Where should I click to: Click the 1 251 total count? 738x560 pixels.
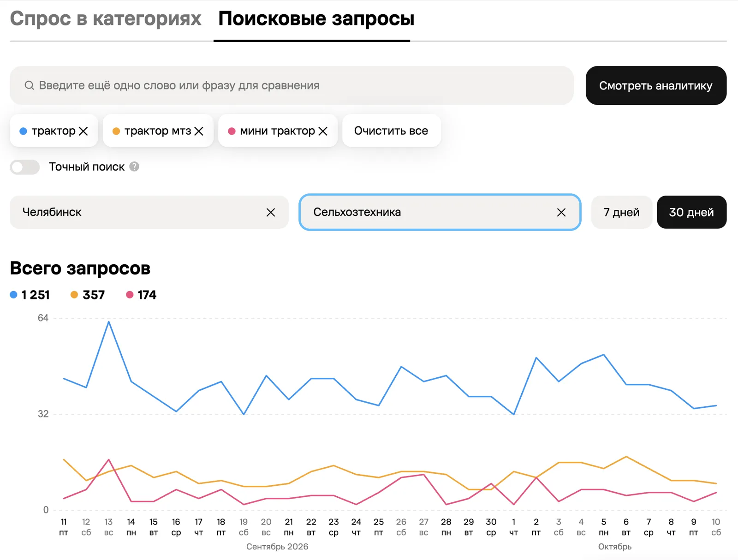click(36, 295)
